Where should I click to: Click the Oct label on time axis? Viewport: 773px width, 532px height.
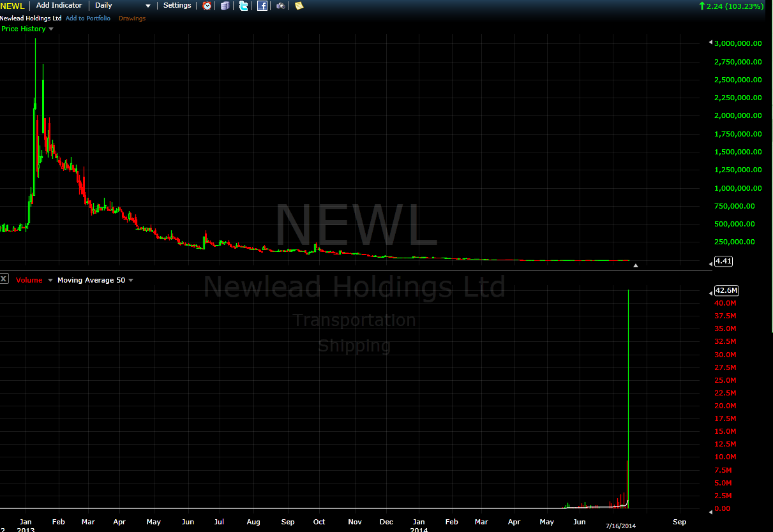pos(319,522)
